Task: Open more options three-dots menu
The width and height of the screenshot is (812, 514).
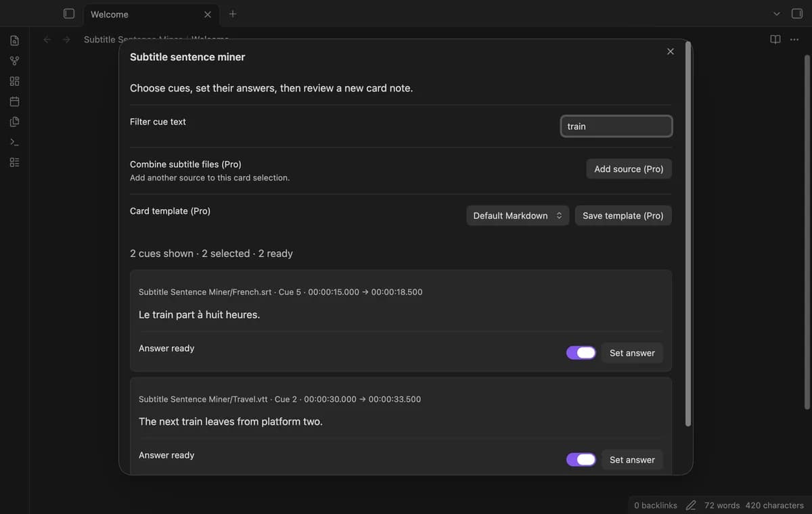Action: pyautogui.click(x=794, y=39)
